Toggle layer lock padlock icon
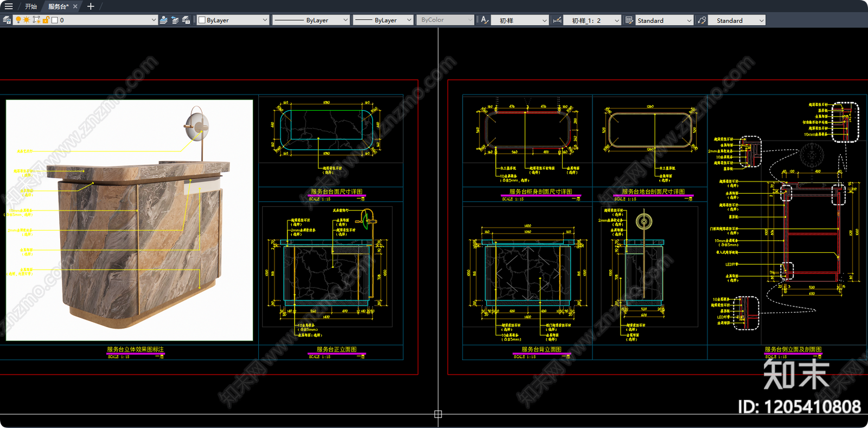The width and height of the screenshot is (868, 428). point(46,20)
